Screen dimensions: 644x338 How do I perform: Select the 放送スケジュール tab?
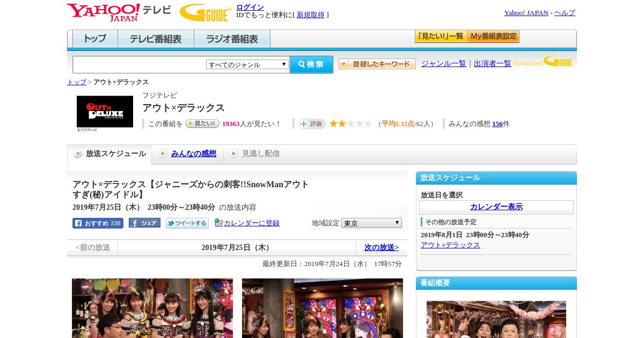coord(109,154)
